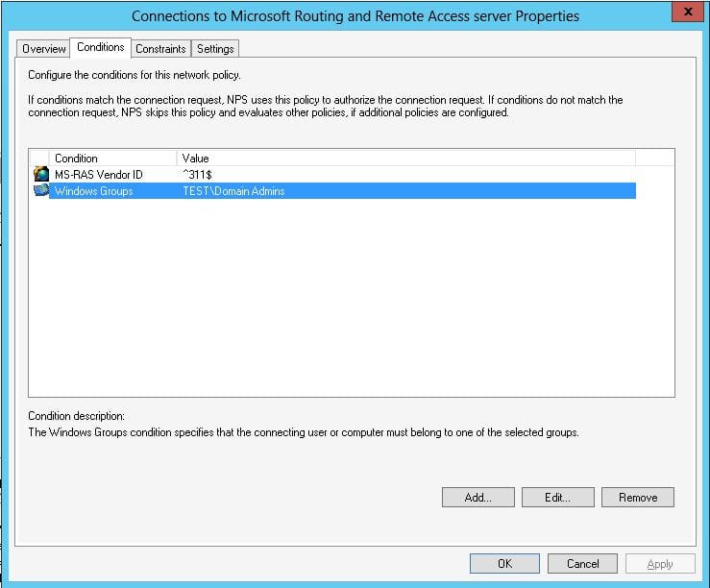This screenshot has height=588, width=710.
Task: Select the MS-RAS Vendor ID row
Action: point(333,174)
